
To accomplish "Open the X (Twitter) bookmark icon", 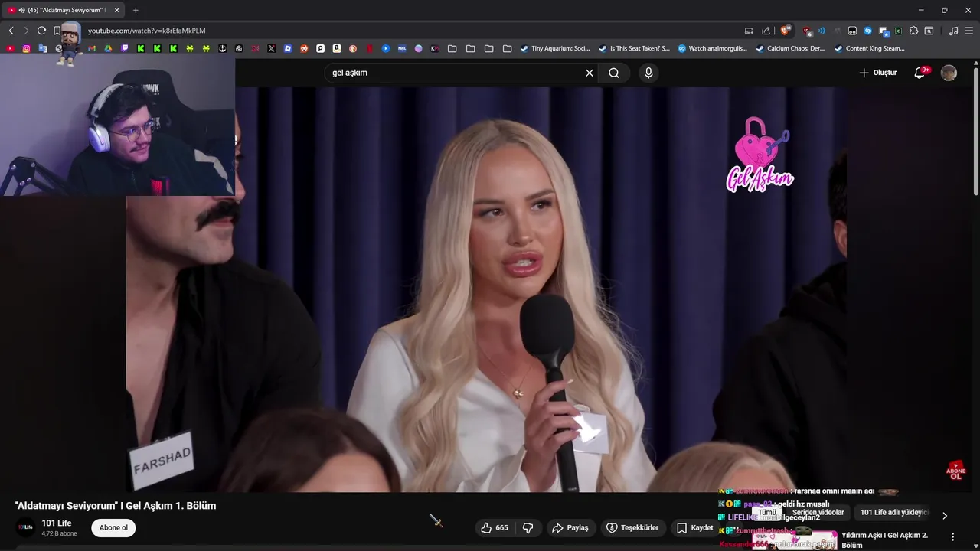I will click(271, 48).
